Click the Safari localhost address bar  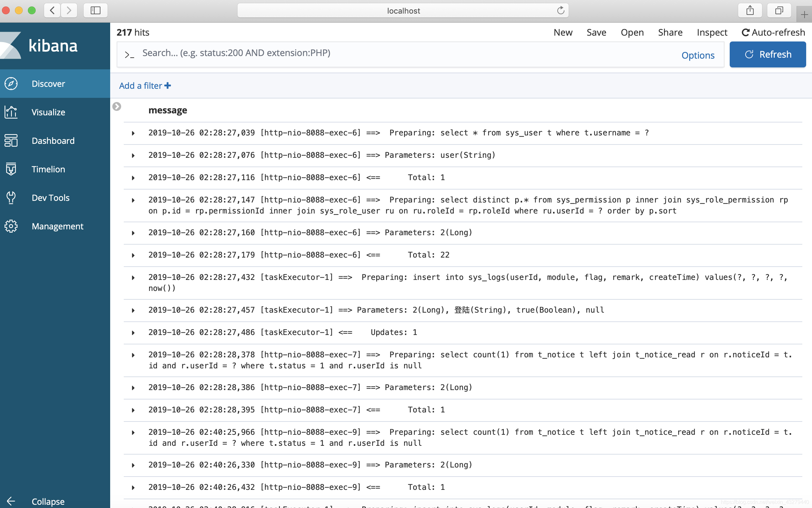403,10
